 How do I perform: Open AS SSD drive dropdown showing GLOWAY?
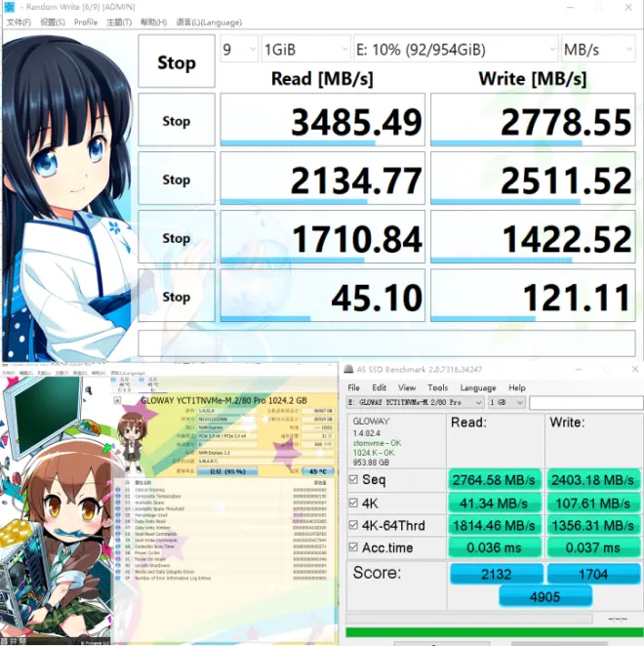(x=416, y=402)
